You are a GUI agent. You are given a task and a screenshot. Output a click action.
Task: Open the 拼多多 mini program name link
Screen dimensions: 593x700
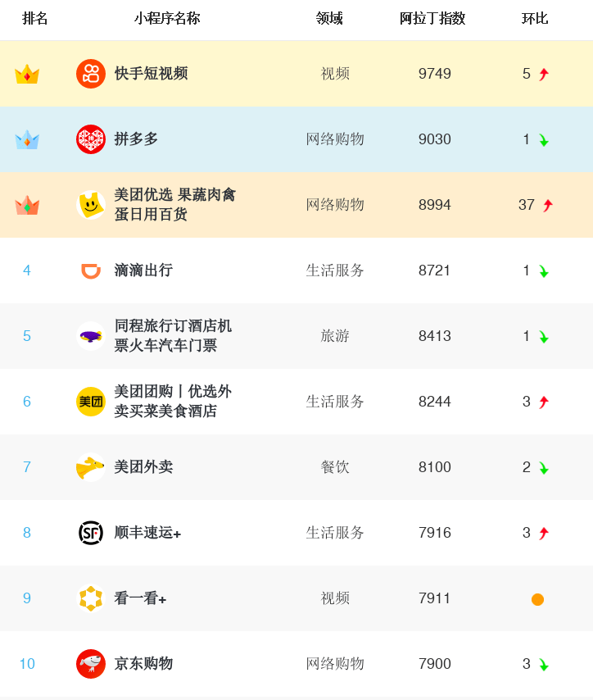click(x=136, y=139)
